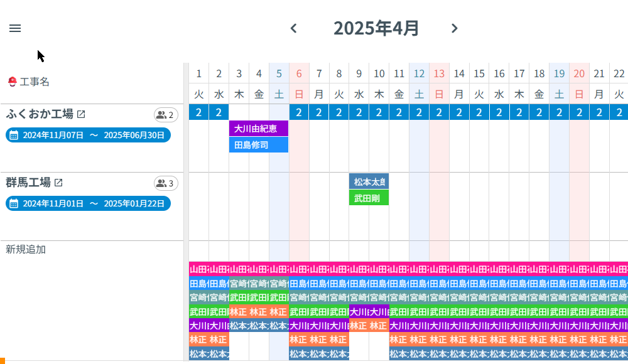Click the green 武田剛 assignment bar
The width and height of the screenshot is (628, 364).
[369, 197]
